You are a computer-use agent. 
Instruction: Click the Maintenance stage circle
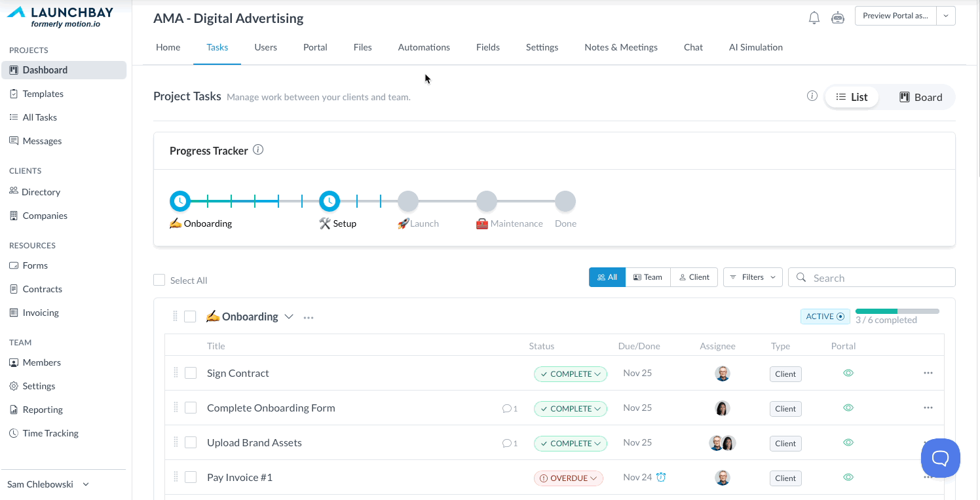487,201
